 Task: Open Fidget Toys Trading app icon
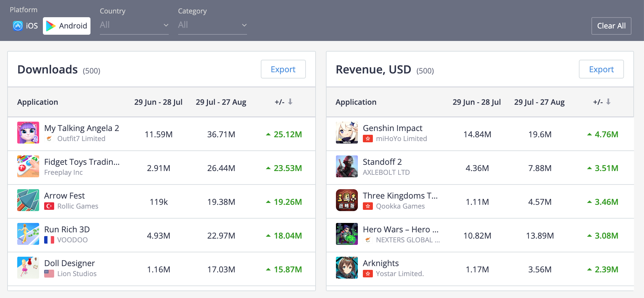click(x=28, y=166)
